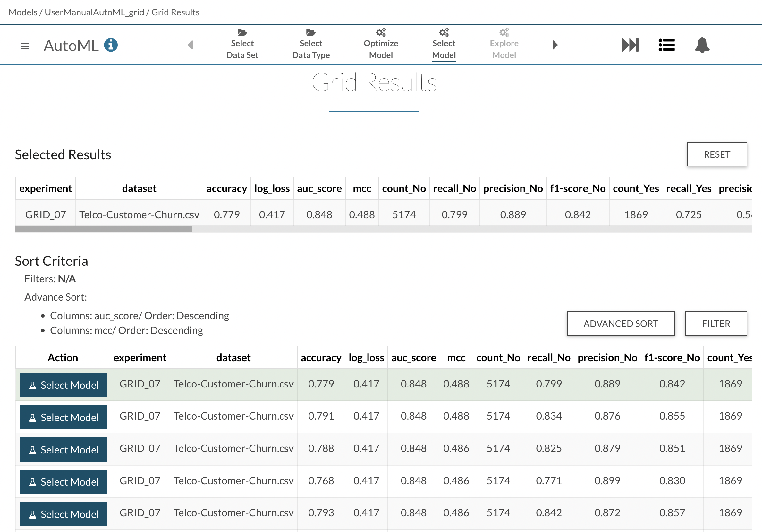This screenshot has height=532, width=762.
Task: Click the Models breadcrumb link
Action: point(22,12)
